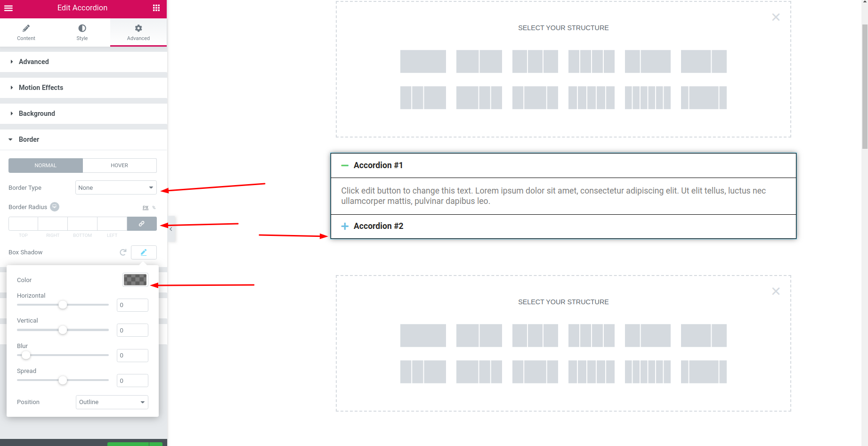The height and width of the screenshot is (446, 868).
Task: Open the Elementor hamburger menu
Action: [8, 8]
